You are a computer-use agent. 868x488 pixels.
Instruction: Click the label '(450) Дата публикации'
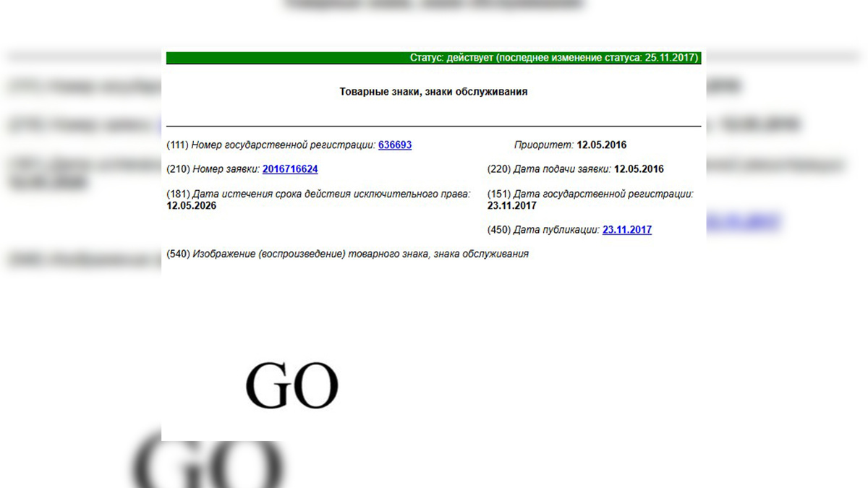pyautogui.click(x=544, y=230)
